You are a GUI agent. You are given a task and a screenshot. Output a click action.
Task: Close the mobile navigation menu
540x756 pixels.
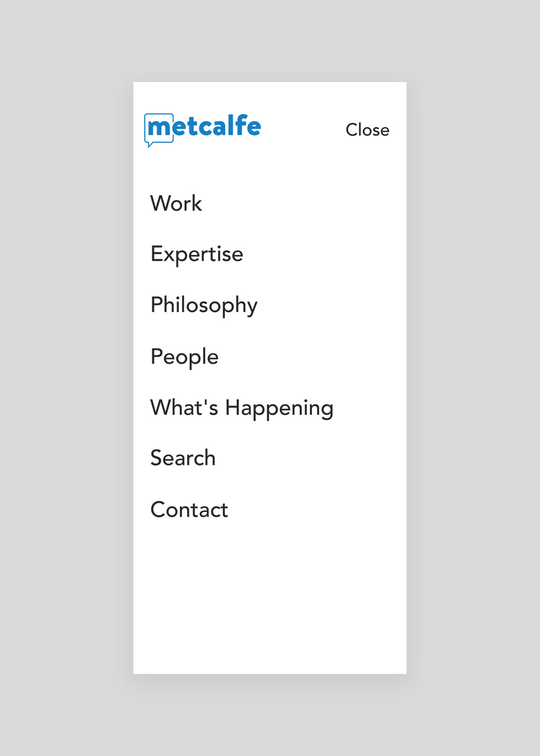pos(367,130)
